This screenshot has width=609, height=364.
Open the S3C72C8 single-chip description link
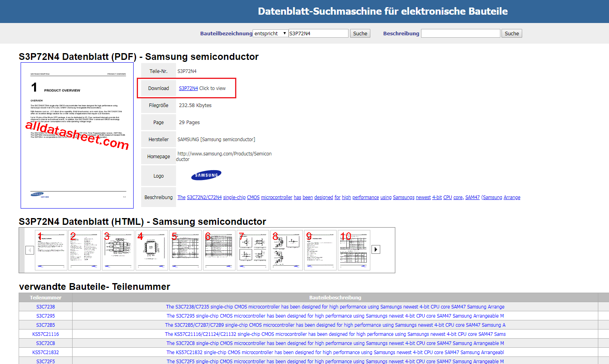[335, 343]
